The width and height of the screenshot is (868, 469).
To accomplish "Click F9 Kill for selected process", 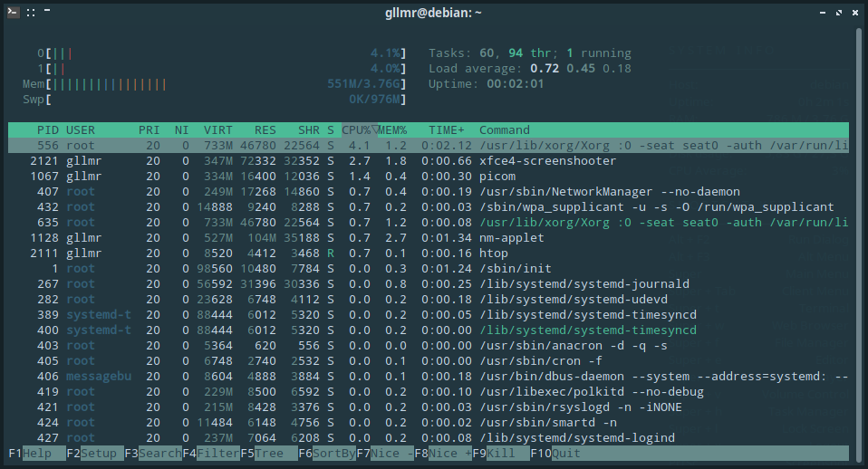I will (x=501, y=454).
